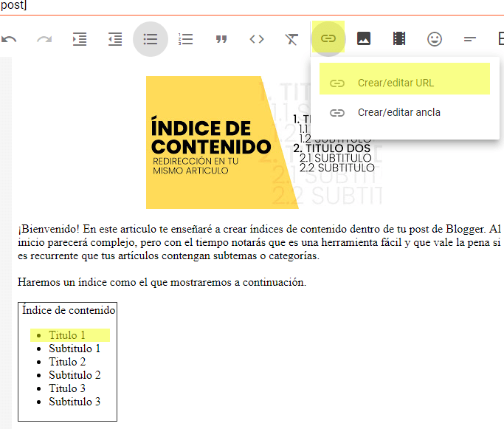Insert a video with film icon

(399, 38)
